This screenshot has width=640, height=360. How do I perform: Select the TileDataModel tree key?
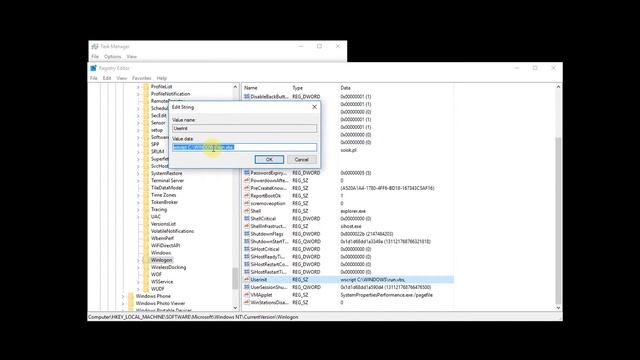(x=167, y=188)
